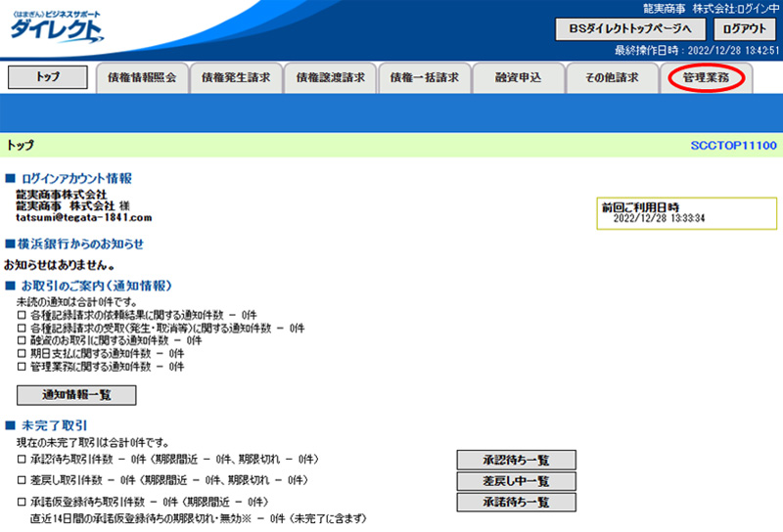Choose the 債権一括請求 tab
Screen dimensions: 783x532
tap(424, 78)
